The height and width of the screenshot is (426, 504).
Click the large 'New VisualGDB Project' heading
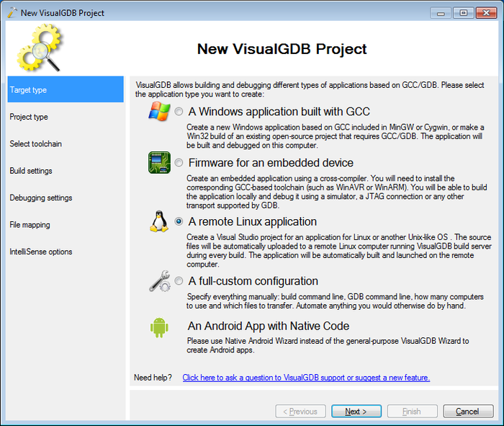coord(282,49)
